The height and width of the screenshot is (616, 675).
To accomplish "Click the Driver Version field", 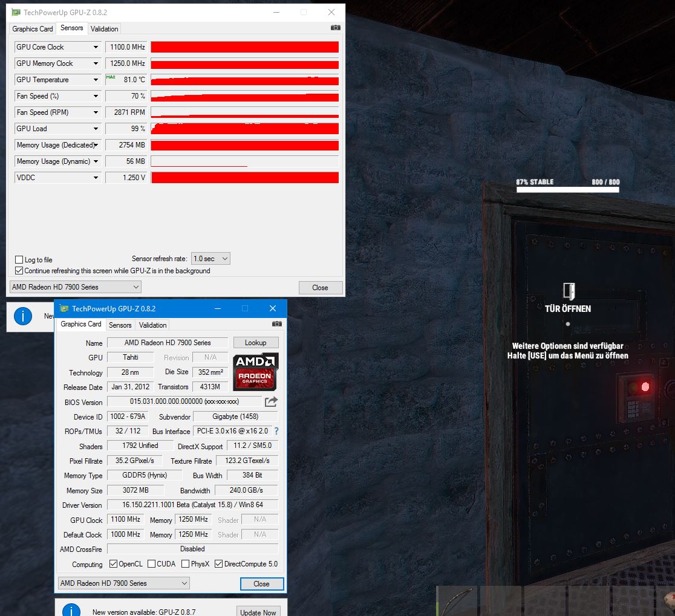I will (192, 505).
